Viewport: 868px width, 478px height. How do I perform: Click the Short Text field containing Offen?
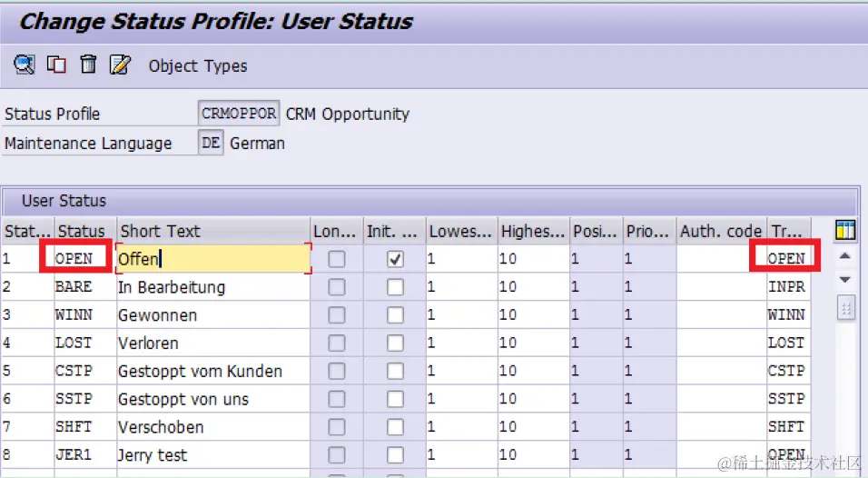[x=213, y=259]
